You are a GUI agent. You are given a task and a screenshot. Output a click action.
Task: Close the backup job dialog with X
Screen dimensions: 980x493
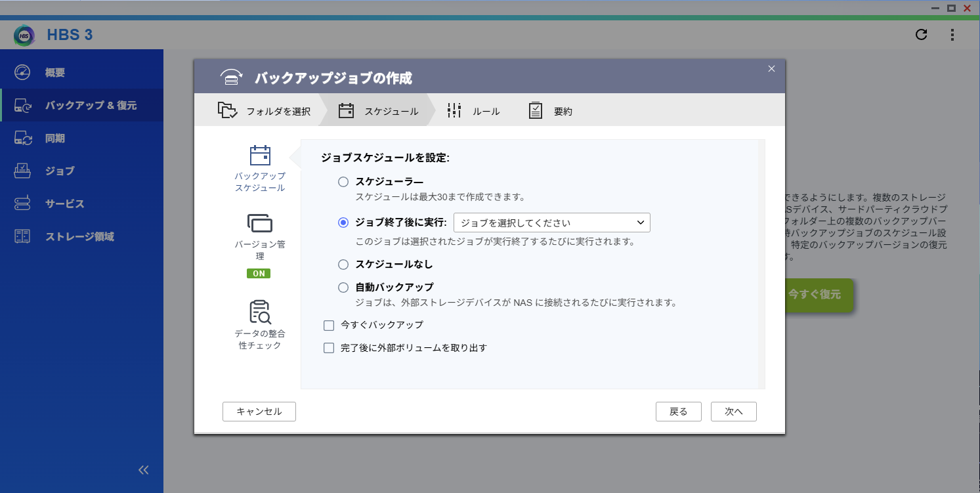click(x=771, y=69)
